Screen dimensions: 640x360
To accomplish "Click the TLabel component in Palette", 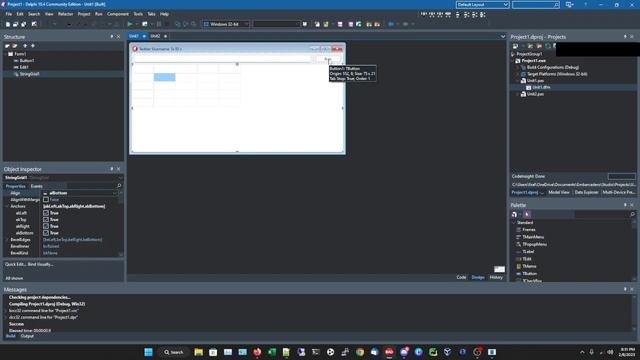I will pos(528,252).
